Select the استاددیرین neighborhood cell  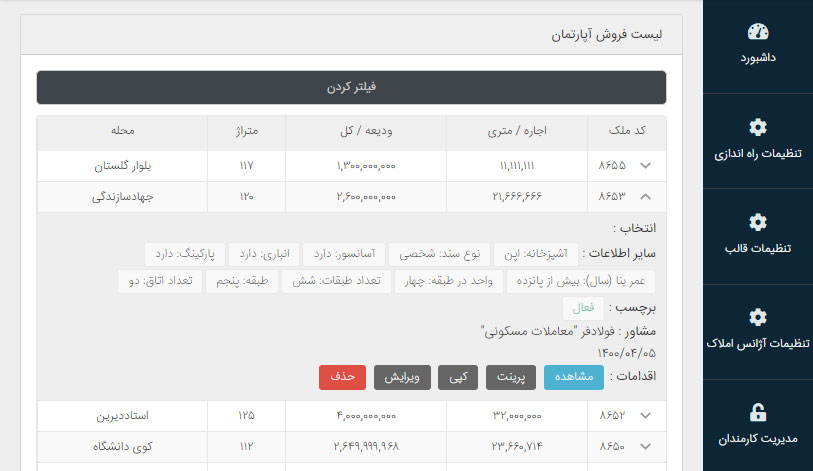point(122,416)
